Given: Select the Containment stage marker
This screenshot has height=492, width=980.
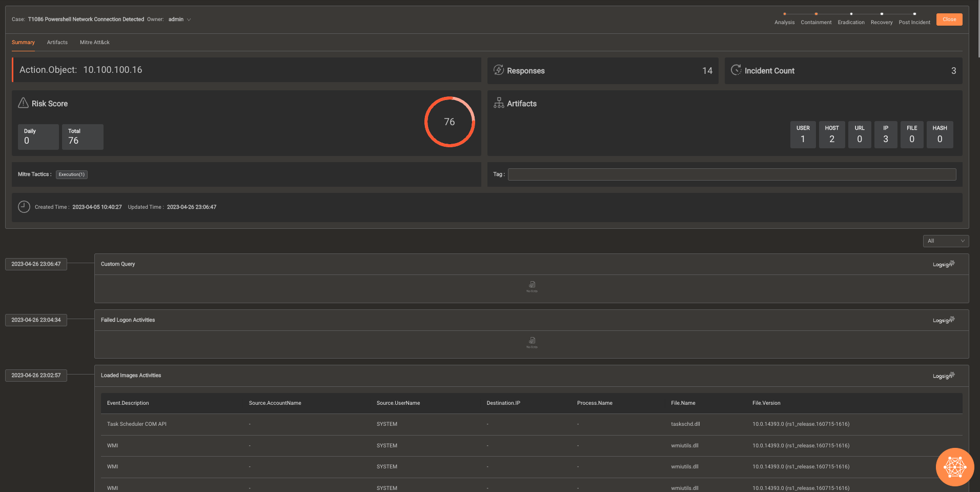Looking at the screenshot, I should (x=816, y=14).
